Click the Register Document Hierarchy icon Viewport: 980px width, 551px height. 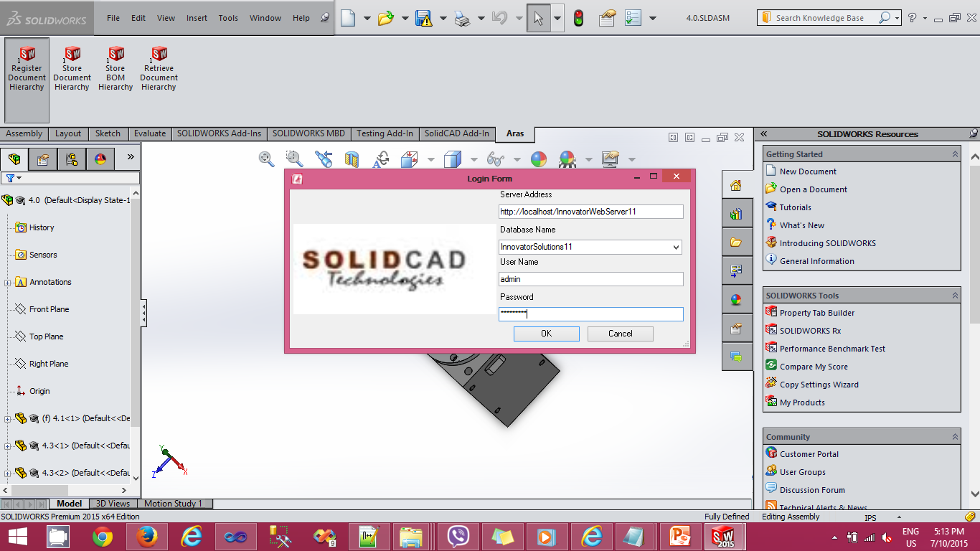27,55
